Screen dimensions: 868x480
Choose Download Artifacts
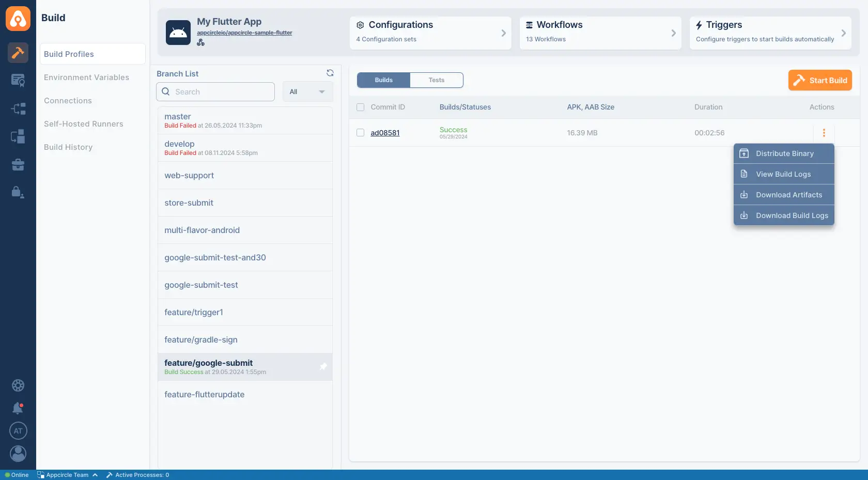tap(784, 195)
